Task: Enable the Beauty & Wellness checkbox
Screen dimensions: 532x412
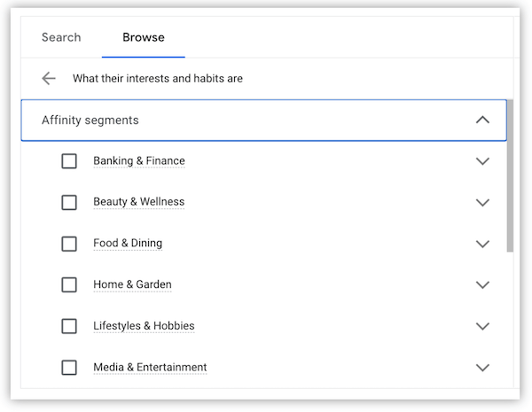Action: 69,202
